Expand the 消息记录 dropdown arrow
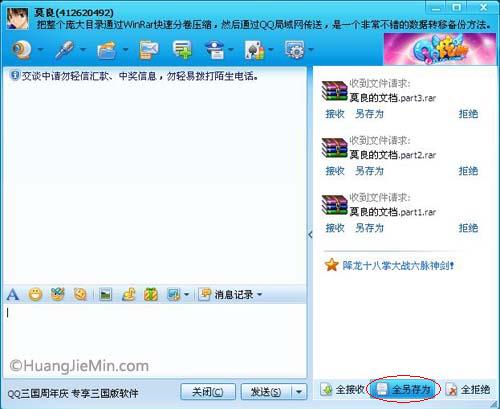The image size is (500, 409). 260,295
